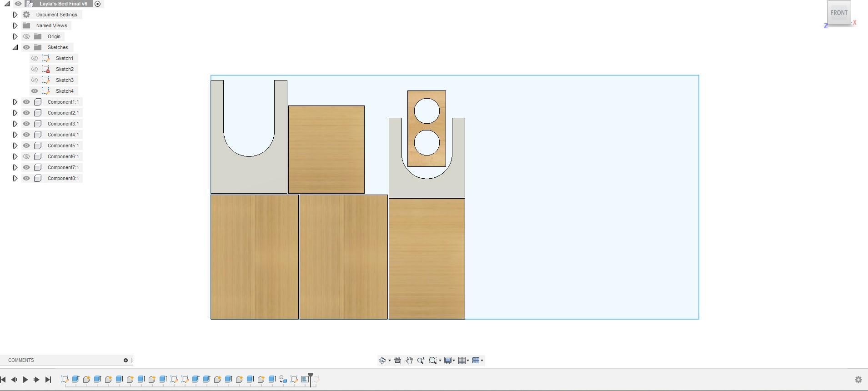The width and height of the screenshot is (868, 391).
Task: Click the Document Settings gear icon
Action: click(x=26, y=15)
